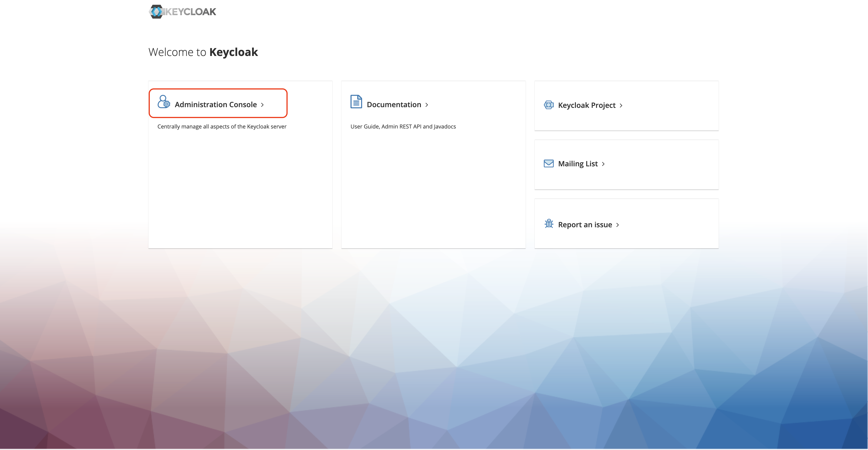Go to Report an issue

[585, 225]
